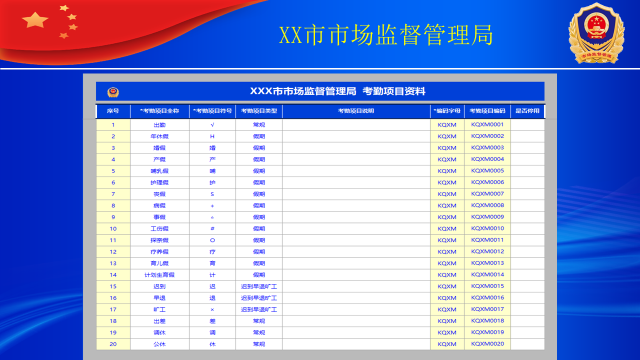Image resolution: width=640 pixels, height=360 pixels.
Task: Open the 考勤项目类型 cell for 出勤
Action: point(259,125)
